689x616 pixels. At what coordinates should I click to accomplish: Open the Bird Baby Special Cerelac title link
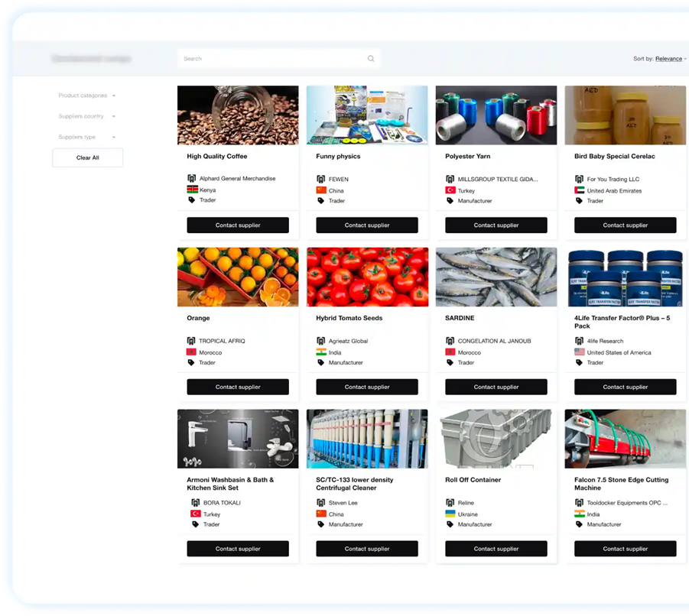coord(615,157)
